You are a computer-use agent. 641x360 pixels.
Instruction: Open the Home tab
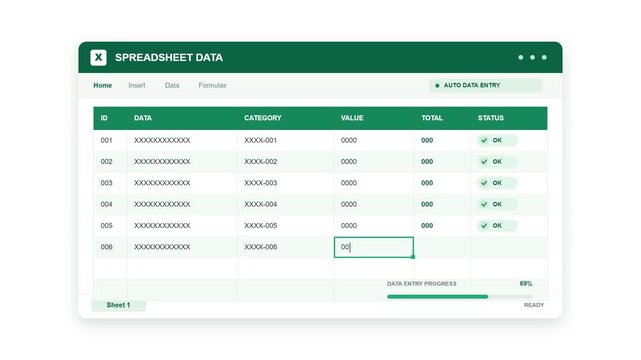click(103, 85)
